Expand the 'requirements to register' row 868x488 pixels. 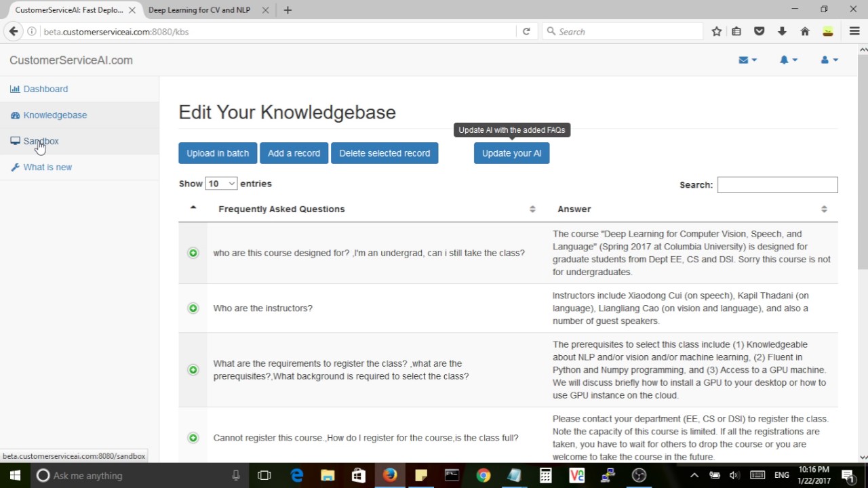pos(193,370)
